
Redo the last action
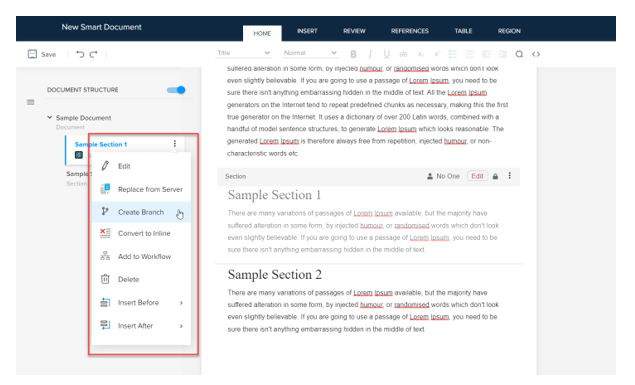point(94,54)
